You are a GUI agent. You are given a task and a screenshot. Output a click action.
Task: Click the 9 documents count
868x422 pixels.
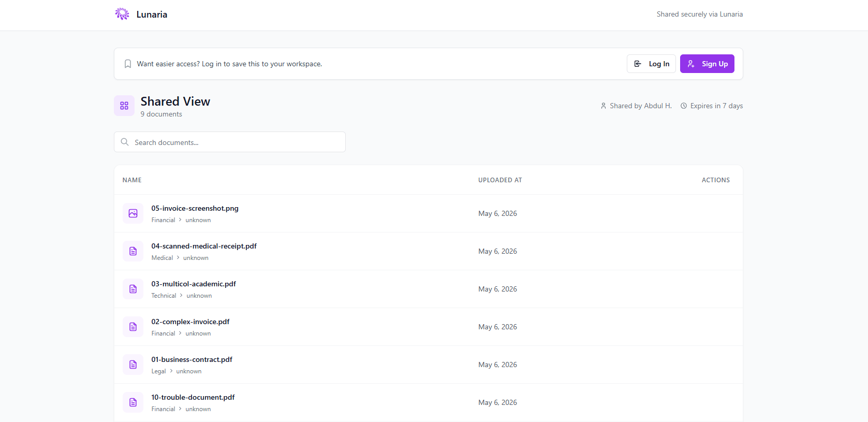click(161, 114)
